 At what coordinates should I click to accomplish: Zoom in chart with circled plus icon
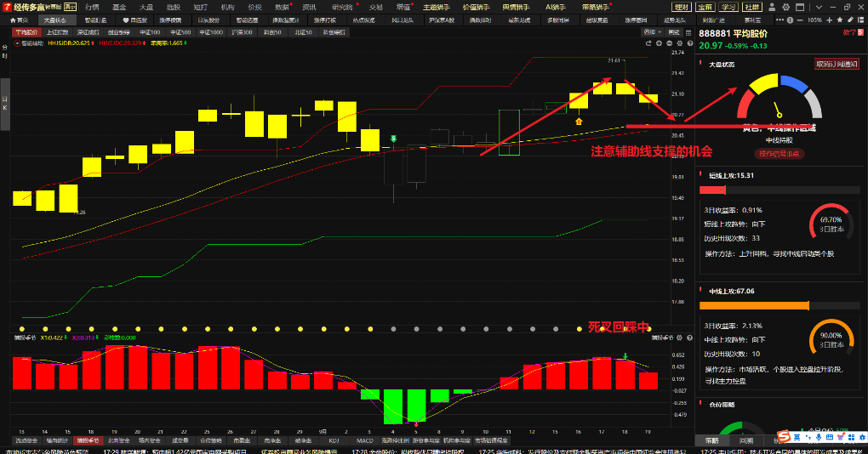[659, 43]
